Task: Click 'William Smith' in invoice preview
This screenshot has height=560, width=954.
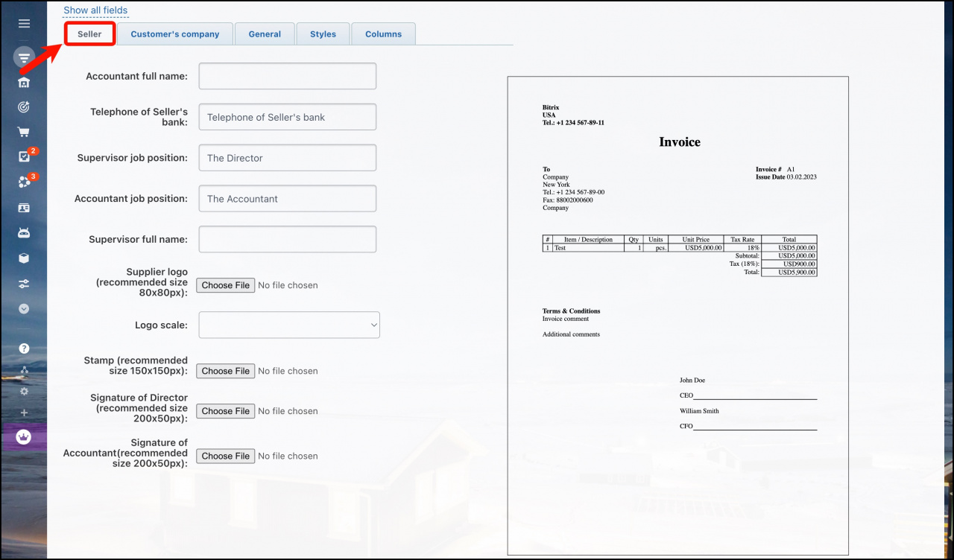Action: pos(699,411)
